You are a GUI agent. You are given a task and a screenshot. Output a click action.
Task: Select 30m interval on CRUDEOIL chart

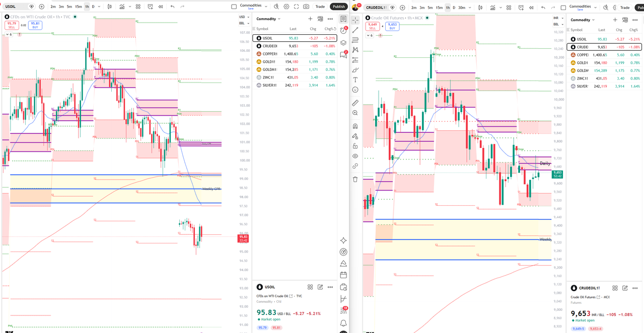pyautogui.click(x=461, y=8)
